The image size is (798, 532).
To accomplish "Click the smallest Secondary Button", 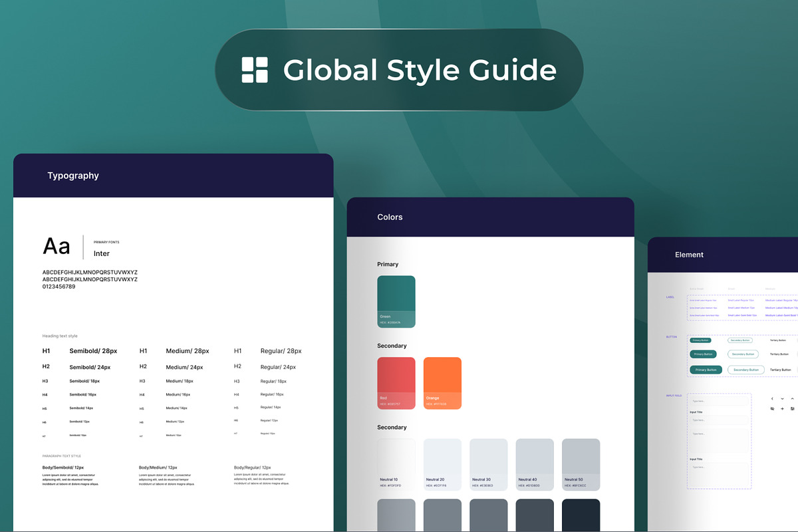I will pyautogui.click(x=740, y=340).
